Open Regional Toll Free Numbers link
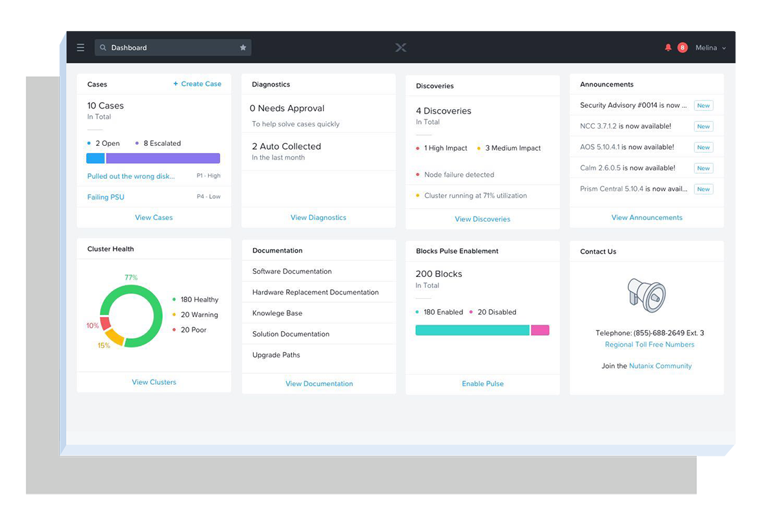Viewport: 775px width, 532px height. pos(650,345)
